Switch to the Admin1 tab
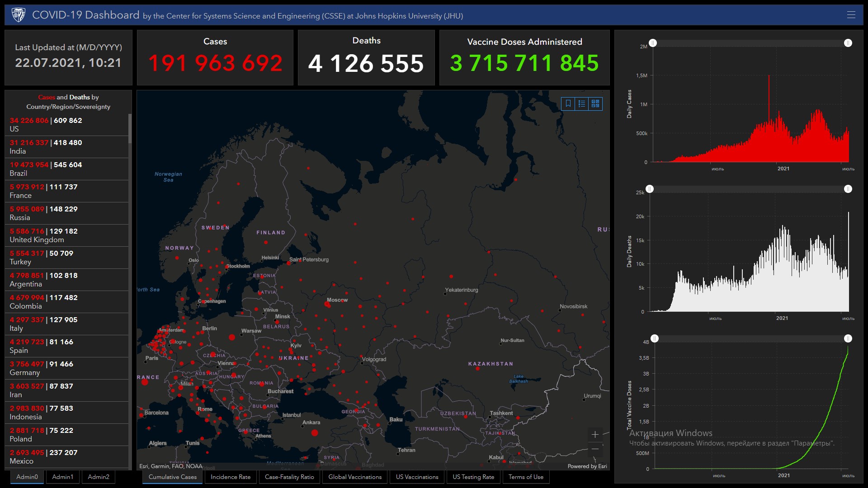The width and height of the screenshot is (868, 488). click(62, 477)
